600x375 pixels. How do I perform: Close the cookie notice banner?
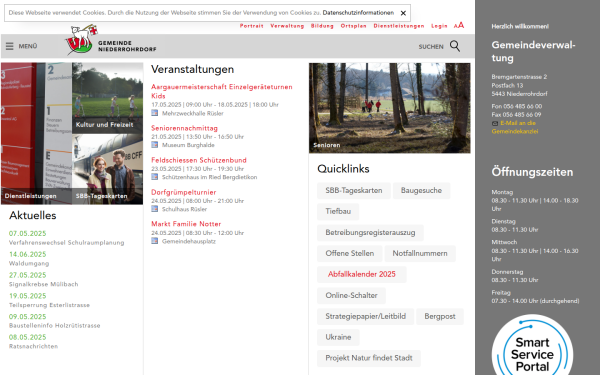coord(403,13)
